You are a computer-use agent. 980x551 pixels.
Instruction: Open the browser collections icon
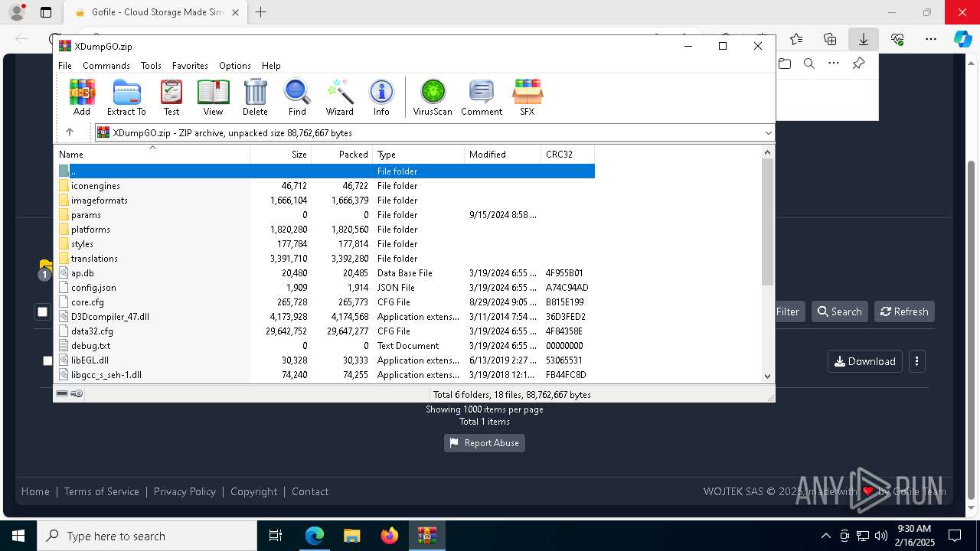pos(830,39)
